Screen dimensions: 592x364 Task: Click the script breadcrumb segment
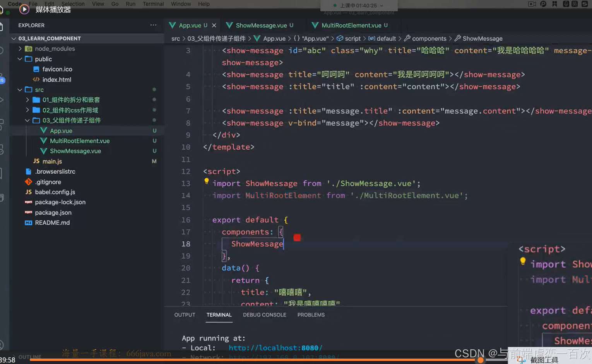(352, 38)
